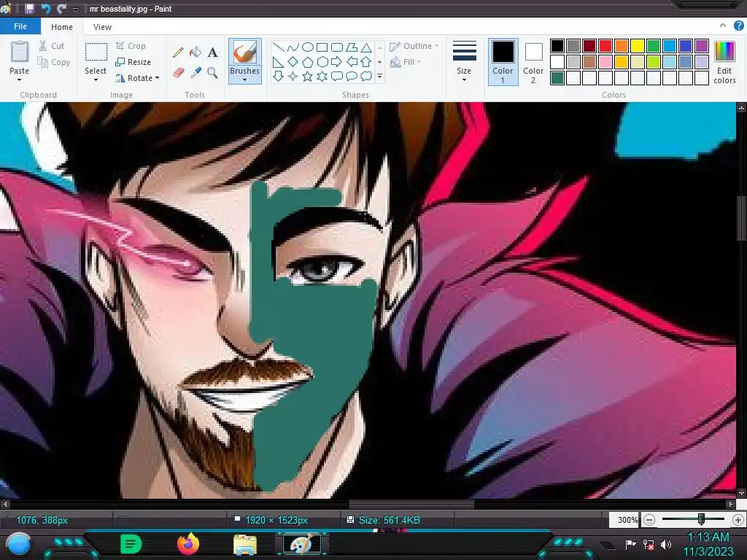This screenshot has width=747, height=560.
Task: Collapse the ribbon with chevron
Action: click(x=723, y=26)
